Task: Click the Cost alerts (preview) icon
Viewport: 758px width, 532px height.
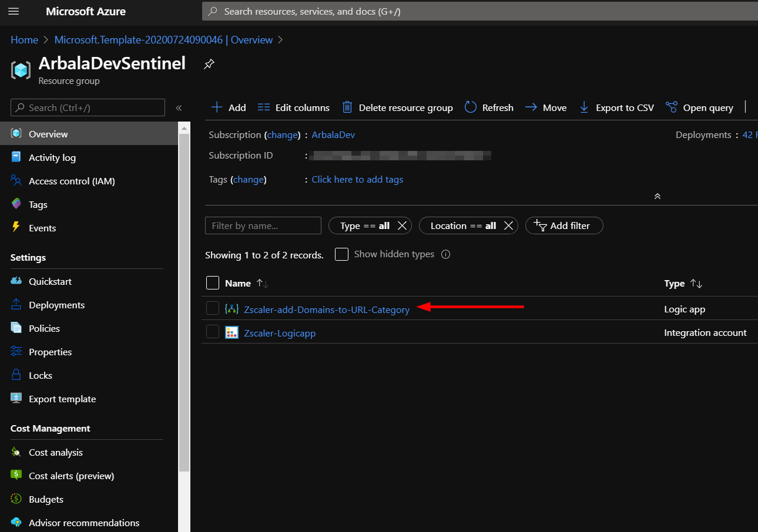Action: (x=16, y=476)
